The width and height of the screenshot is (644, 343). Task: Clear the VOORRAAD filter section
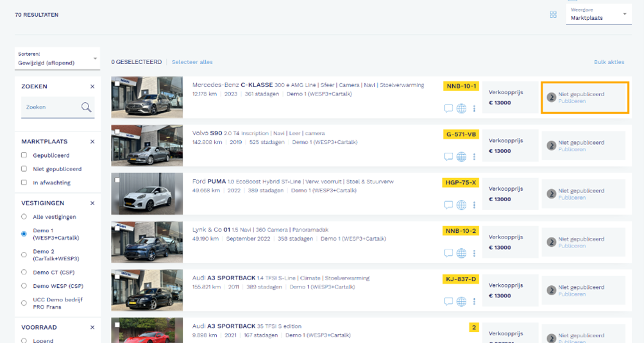pyautogui.click(x=92, y=328)
